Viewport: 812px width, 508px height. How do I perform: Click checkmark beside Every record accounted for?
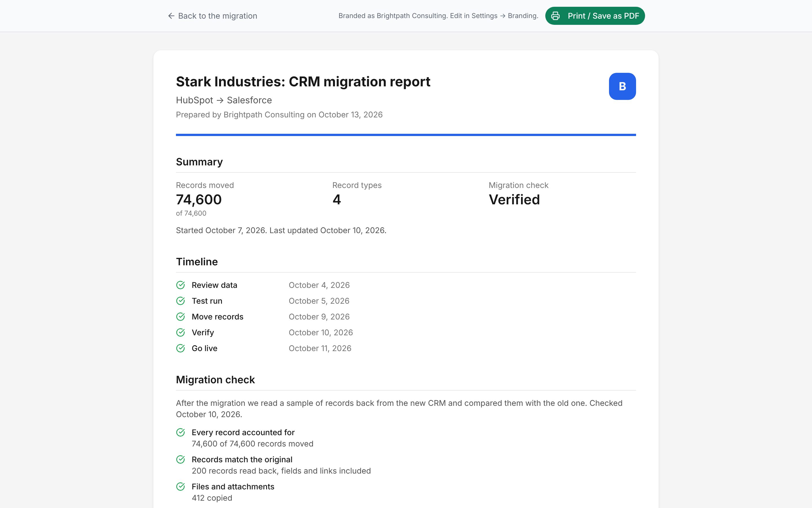pos(180,432)
